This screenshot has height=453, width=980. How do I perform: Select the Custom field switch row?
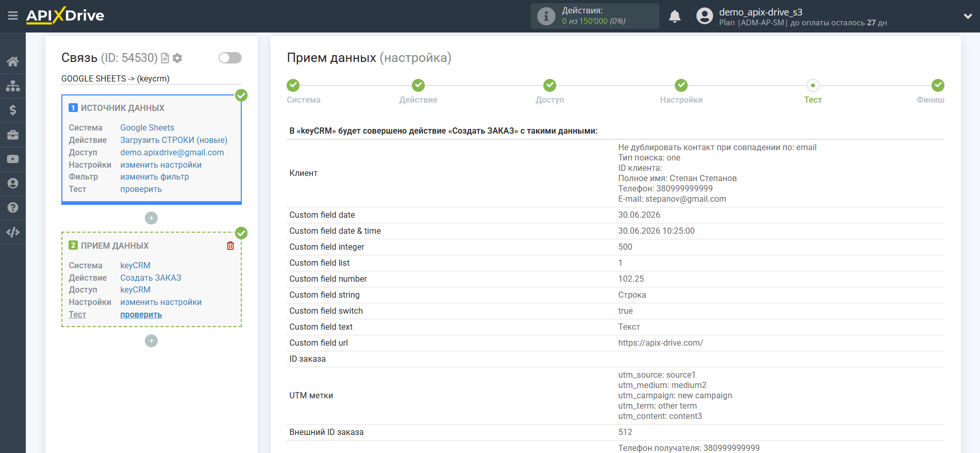coord(616,311)
